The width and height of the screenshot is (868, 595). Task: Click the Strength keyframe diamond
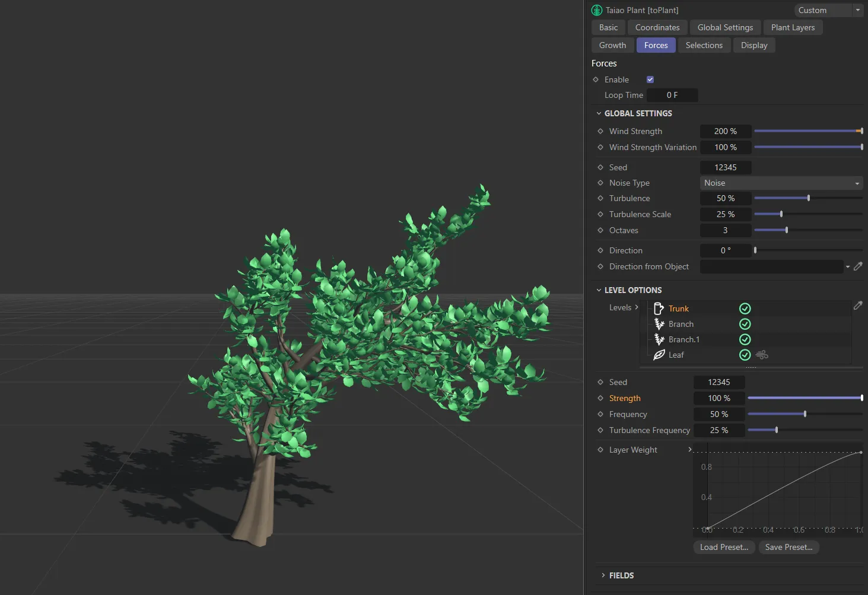pos(600,398)
